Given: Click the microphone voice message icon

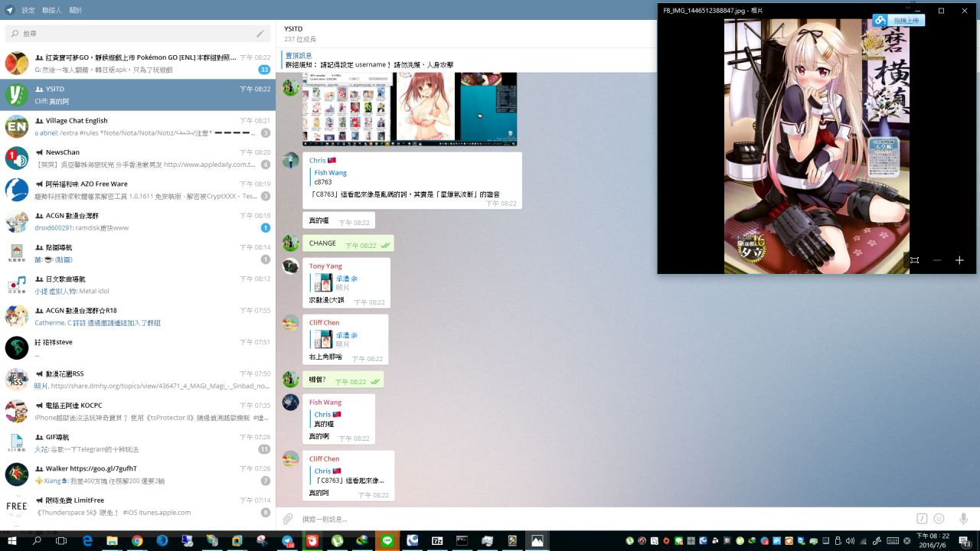Looking at the screenshot, I should tap(963, 519).
